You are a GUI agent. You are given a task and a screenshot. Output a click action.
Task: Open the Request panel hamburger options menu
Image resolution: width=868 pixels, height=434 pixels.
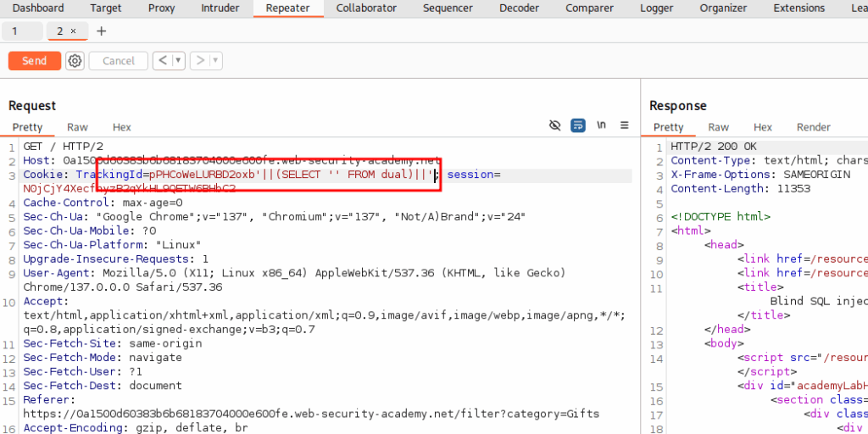[625, 125]
